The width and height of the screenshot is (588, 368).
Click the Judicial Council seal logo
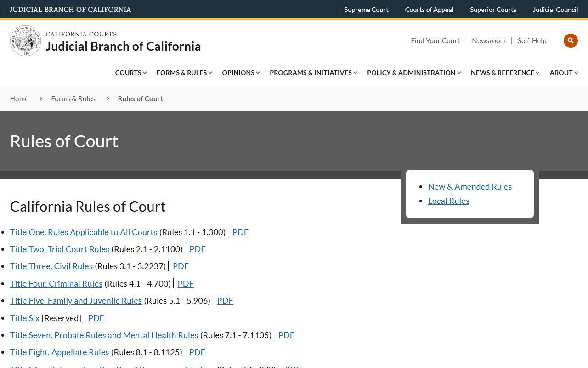[25, 41]
